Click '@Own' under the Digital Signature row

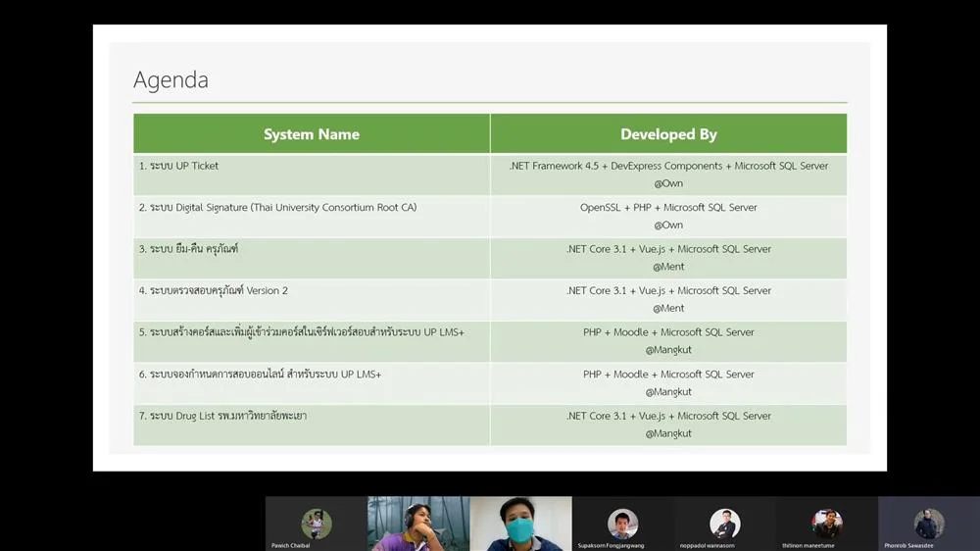[668, 225]
